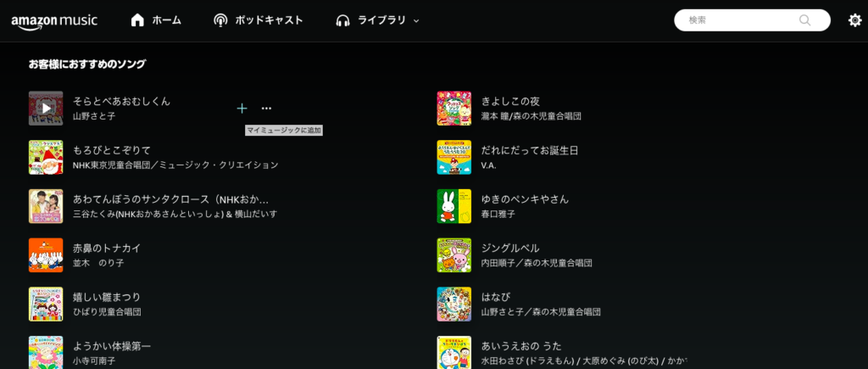
Task: Open more options for そらとべあおむしくん
Action: pyautogui.click(x=266, y=108)
